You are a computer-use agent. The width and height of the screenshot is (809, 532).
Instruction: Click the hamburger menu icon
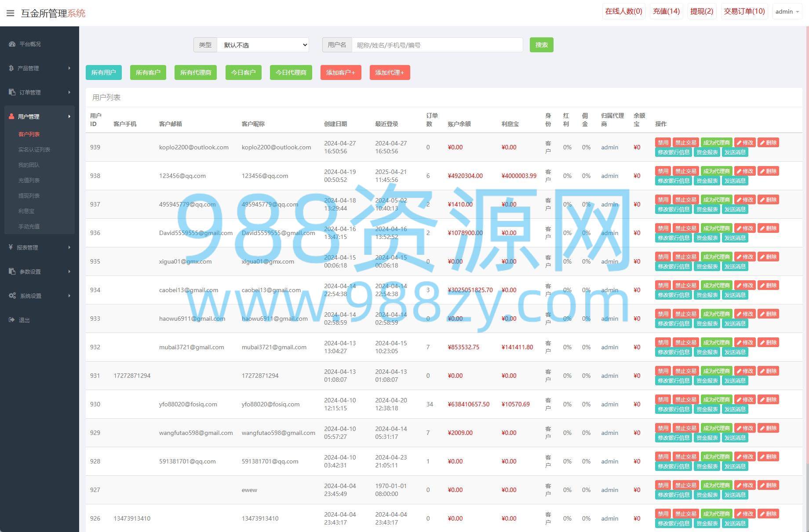(x=11, y=13)
